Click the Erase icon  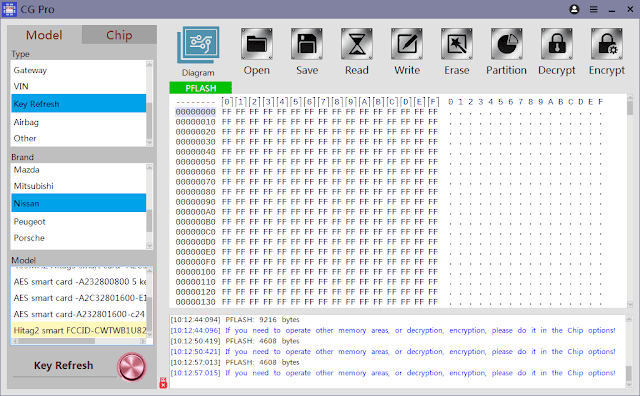pyautogui.click(x=457, y=44)
